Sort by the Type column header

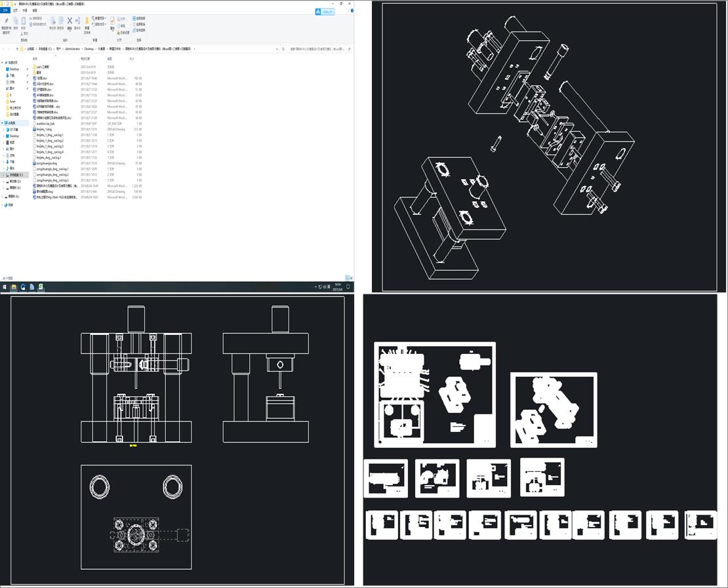(x=110, y=58)
